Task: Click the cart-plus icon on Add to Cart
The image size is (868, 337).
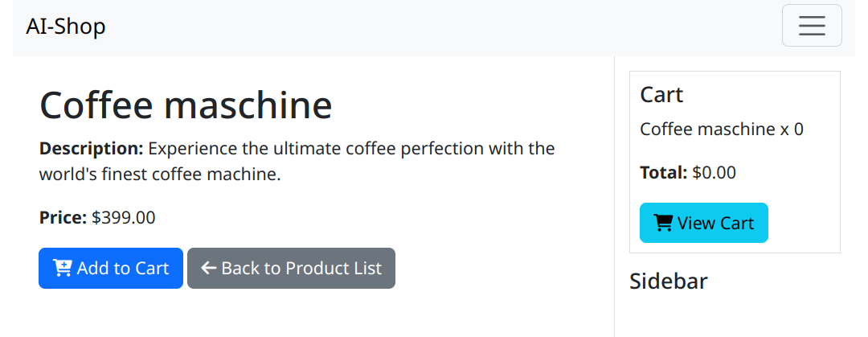Action: (63, 269)
